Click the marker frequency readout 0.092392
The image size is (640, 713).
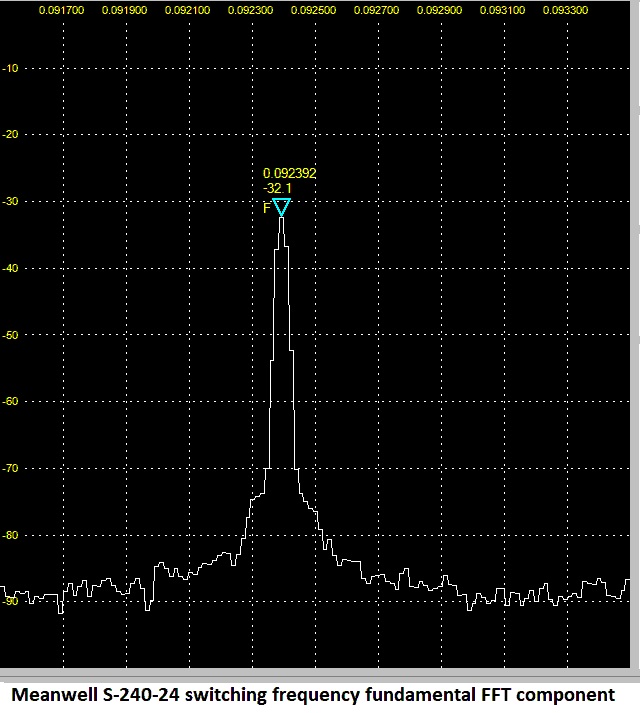[x=289, y=173]
